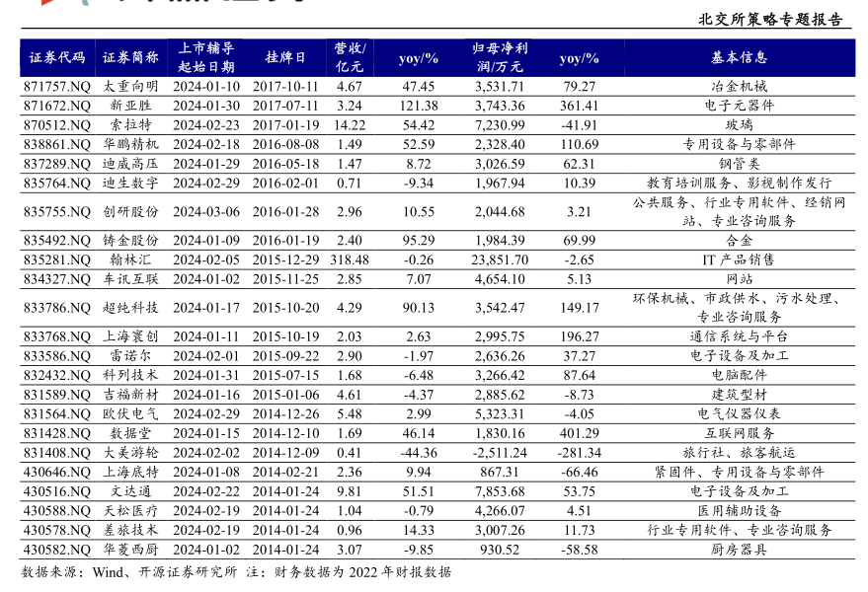Click the 挂牌日 column header

pos(285,58)
